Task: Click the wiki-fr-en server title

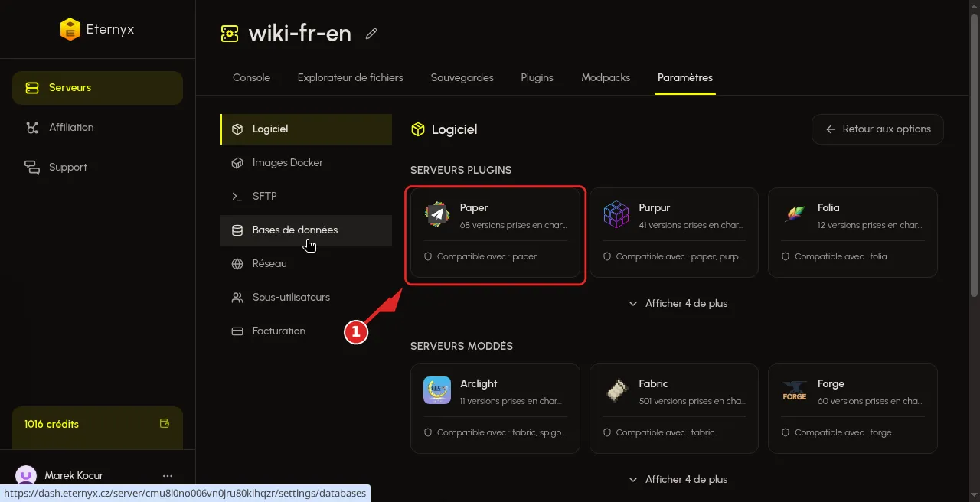Action: coord(300,34)
